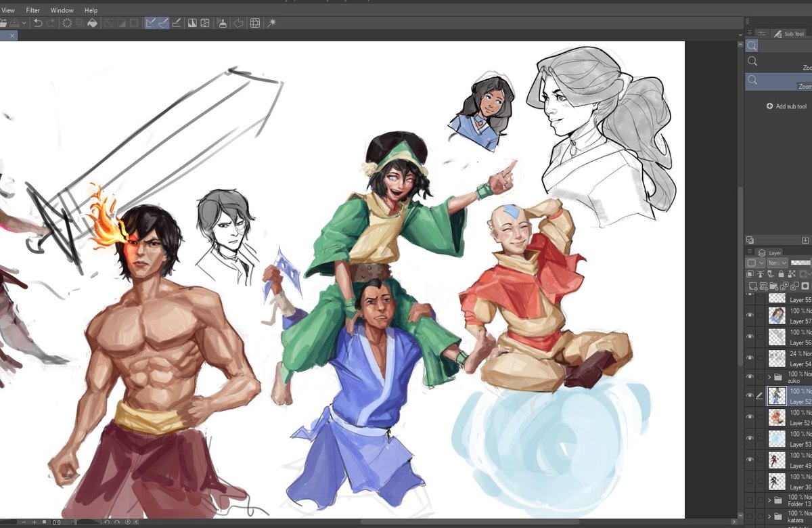This screenshot has height=528, width=812.
Task: Click the Undo arrow icon
Action: 38,22
